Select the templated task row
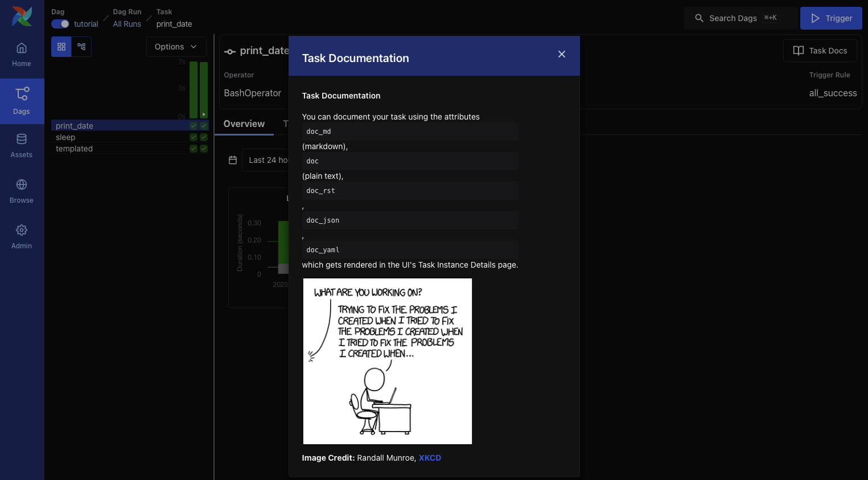Viewport: 868px width, 480px height. 130,149
